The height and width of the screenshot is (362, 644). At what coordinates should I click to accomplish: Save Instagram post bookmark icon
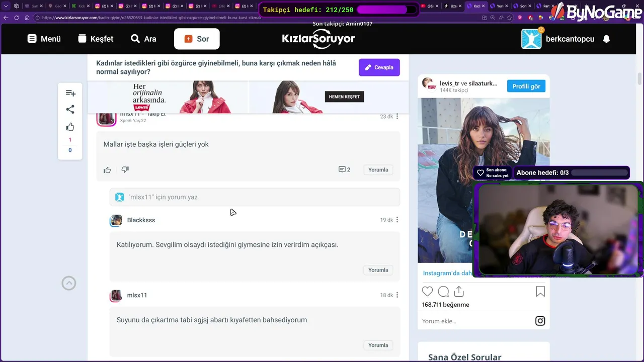pyautogui.click(x=540, y=292)
